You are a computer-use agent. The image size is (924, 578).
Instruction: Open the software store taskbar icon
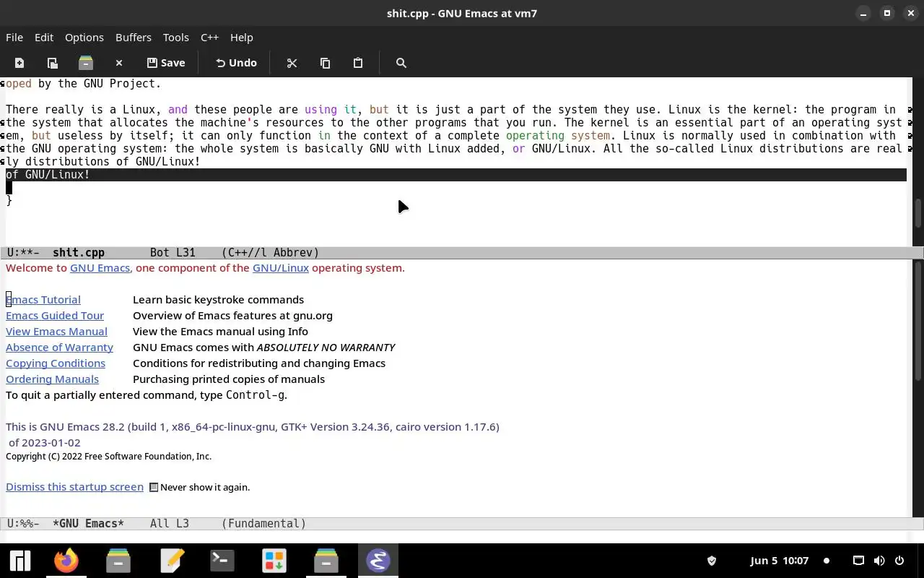(x=274, y=561)
